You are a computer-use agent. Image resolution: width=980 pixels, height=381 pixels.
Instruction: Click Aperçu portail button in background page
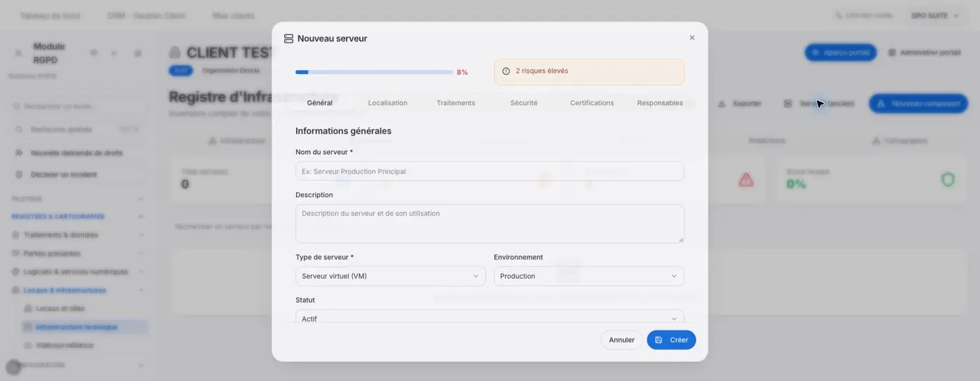[841, 53]
